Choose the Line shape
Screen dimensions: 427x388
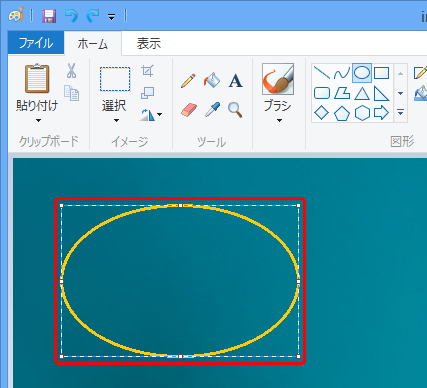coord(322,73)
